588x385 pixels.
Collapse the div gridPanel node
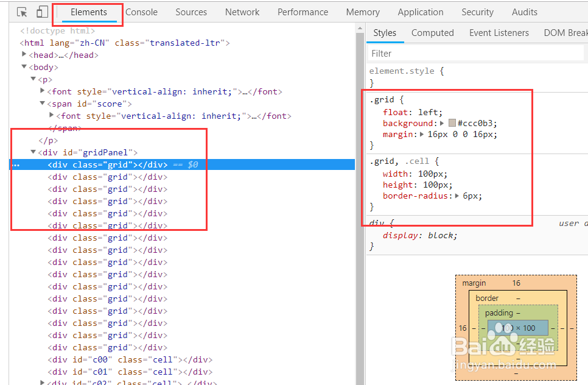click(x=33, y=152)
